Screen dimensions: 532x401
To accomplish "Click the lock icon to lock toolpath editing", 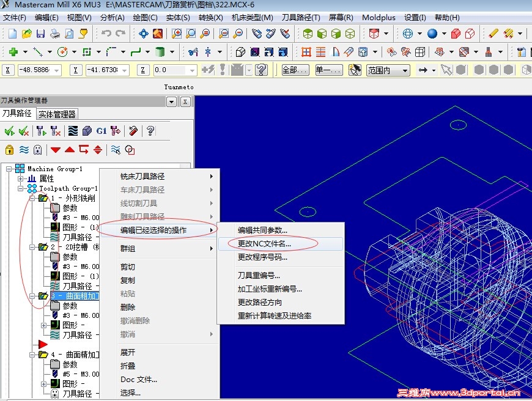I will pyautogui.click(x=9, y=150).
